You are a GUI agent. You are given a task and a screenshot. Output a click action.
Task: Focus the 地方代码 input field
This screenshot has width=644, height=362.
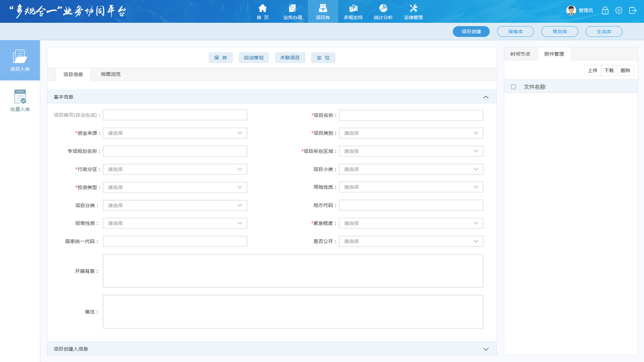point(411,206)
